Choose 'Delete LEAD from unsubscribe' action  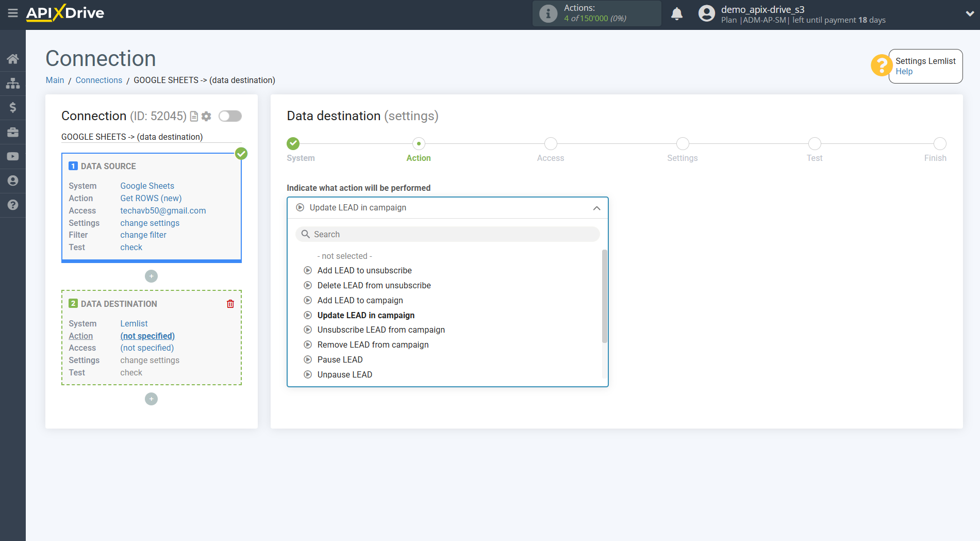(374, 285)
